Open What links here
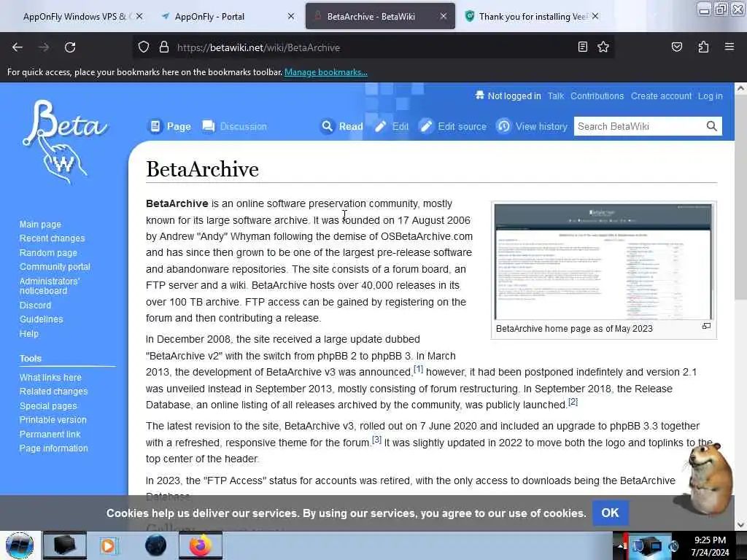This screenshot has width=747, height=560. (x=50, y=377)
